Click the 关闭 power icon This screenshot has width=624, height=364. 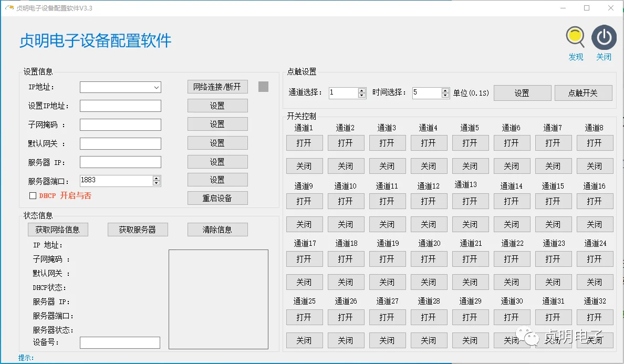tap(604, 37)
